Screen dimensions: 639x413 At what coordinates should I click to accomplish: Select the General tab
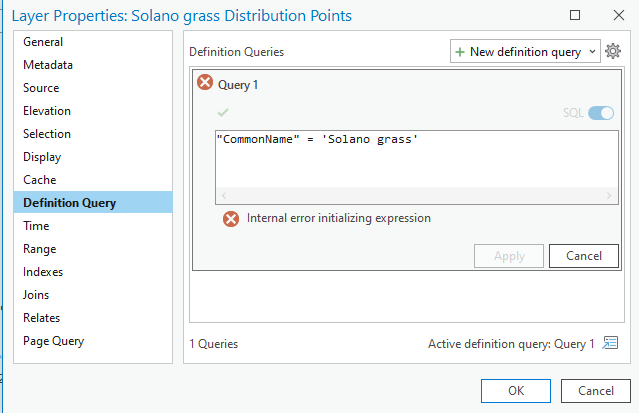[43, 42]
